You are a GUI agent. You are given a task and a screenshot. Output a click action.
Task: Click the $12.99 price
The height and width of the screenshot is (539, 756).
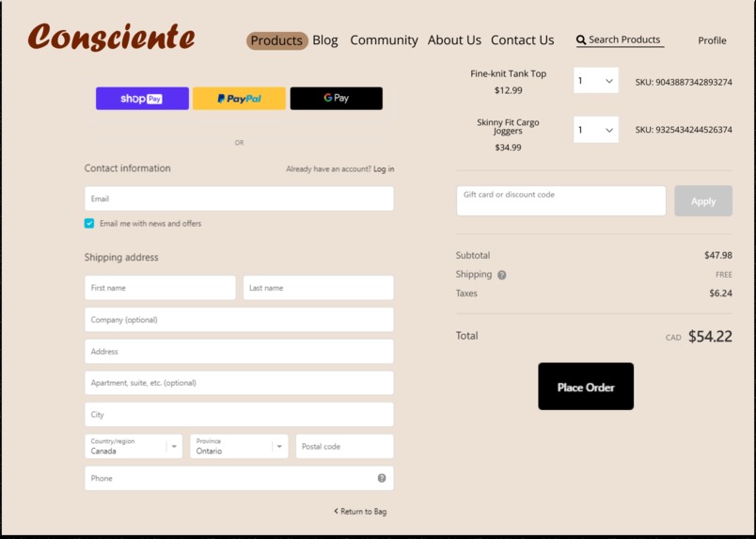[x=508, y=90]
